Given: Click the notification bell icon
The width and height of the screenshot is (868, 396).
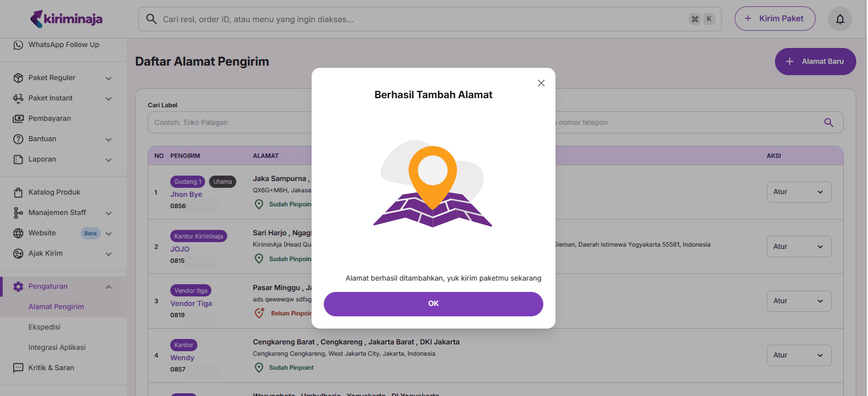Looking at the screenshot, I should (x=840, y=19).
